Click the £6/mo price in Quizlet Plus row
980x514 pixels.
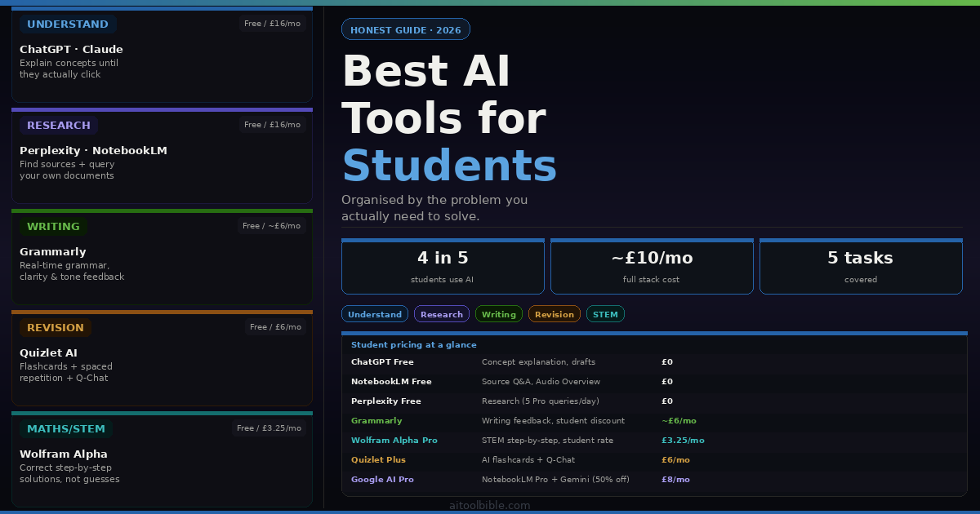[x=675, y=460]
